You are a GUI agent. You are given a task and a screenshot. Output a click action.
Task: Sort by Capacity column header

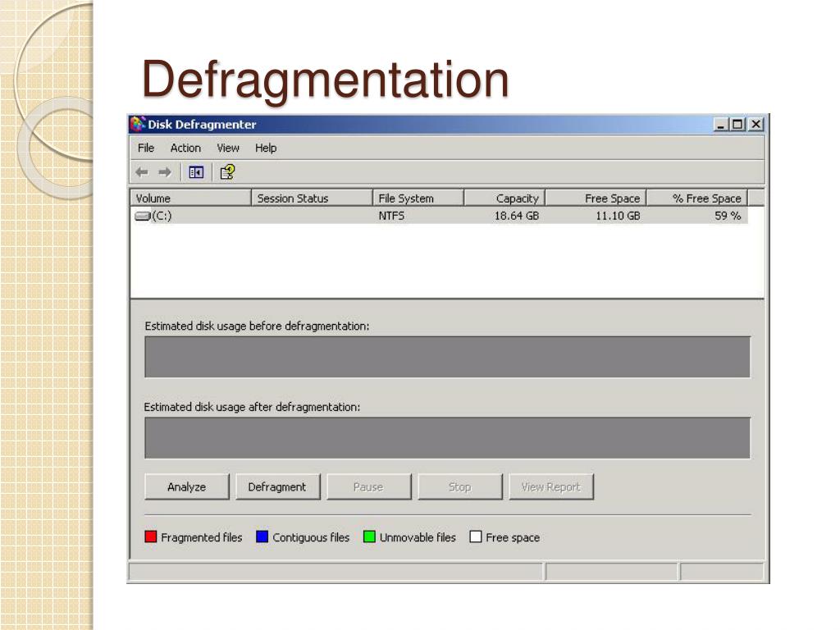[x=504, y=199]
